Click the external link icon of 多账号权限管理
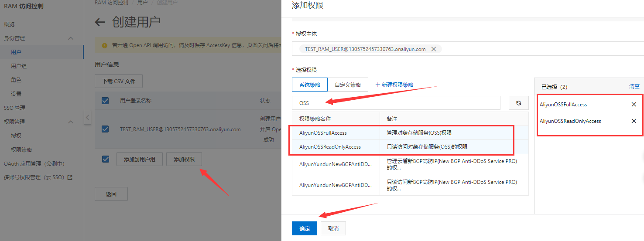 [70, 177]
